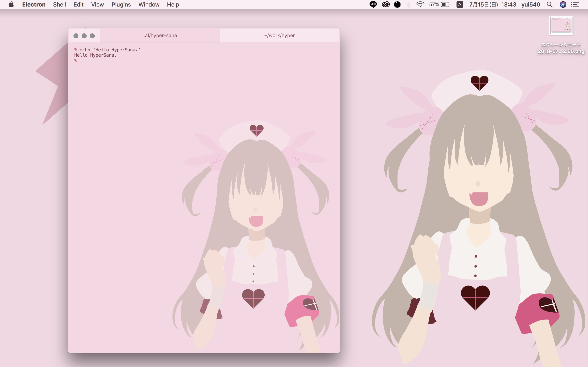588x367 pixels.
Task: Click the terminal prompt cursor line
Action: (x=81, y=61)
